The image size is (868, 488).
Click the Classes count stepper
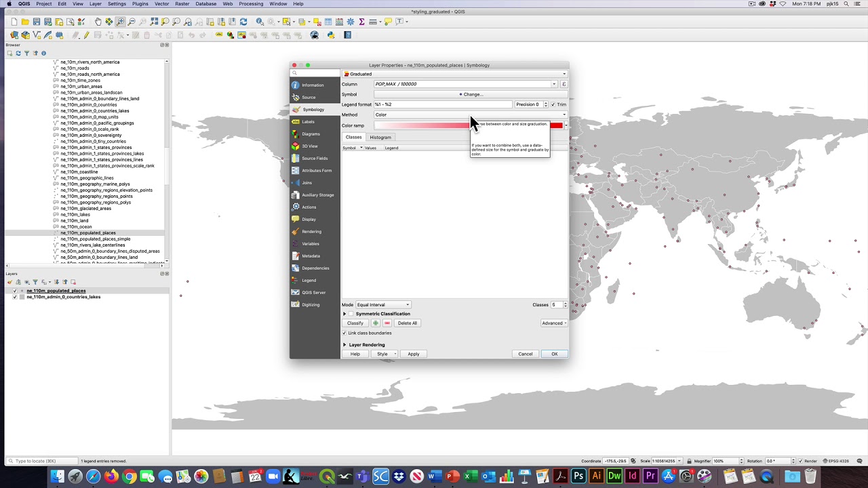click(565, 305)
